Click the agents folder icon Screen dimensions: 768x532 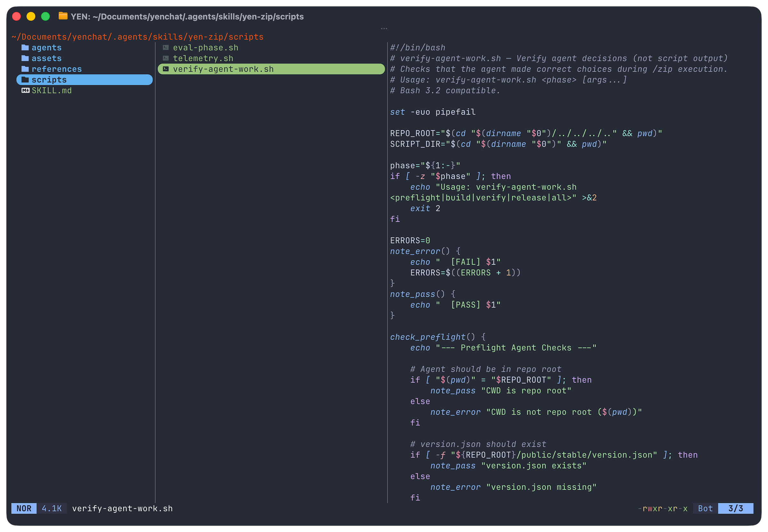pos(25,48)
